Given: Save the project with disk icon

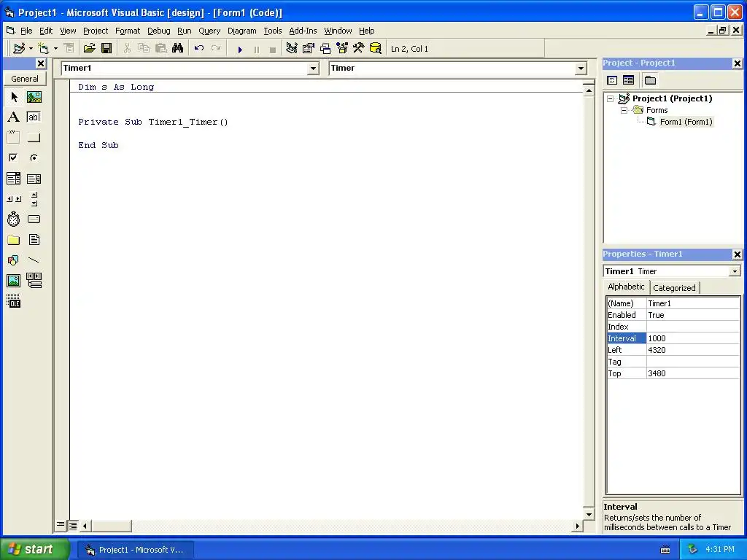Looking at the screenshot, I should 107,48.
